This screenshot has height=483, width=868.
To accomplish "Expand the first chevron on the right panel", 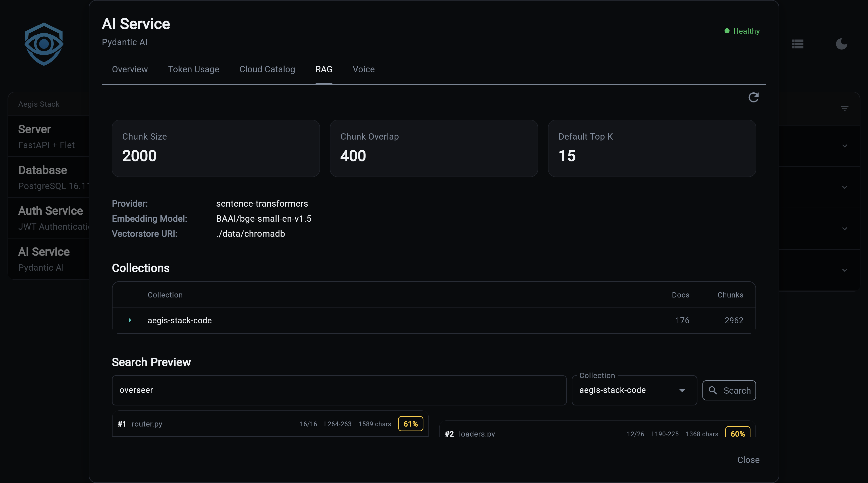I will pos(844,146).
